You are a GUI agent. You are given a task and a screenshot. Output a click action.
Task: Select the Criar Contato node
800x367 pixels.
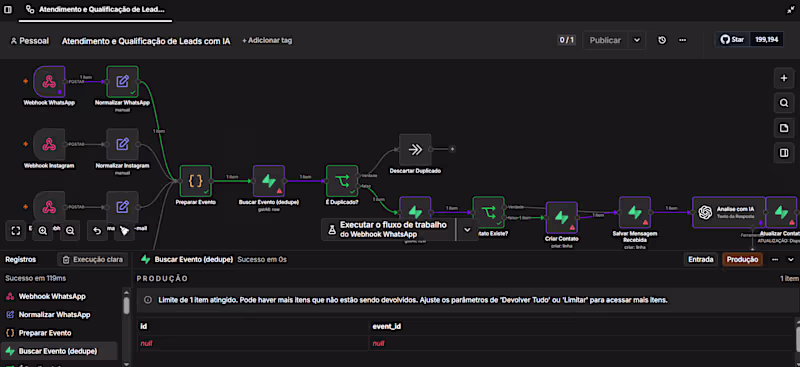(562, 217)
